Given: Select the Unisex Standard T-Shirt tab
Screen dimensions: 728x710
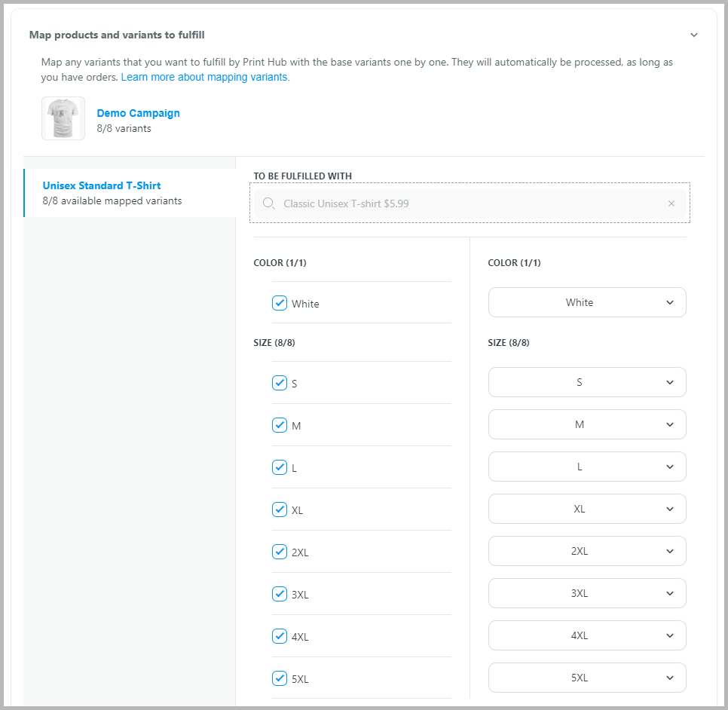Looking at the screenshot, I should (x=130, y=193).
